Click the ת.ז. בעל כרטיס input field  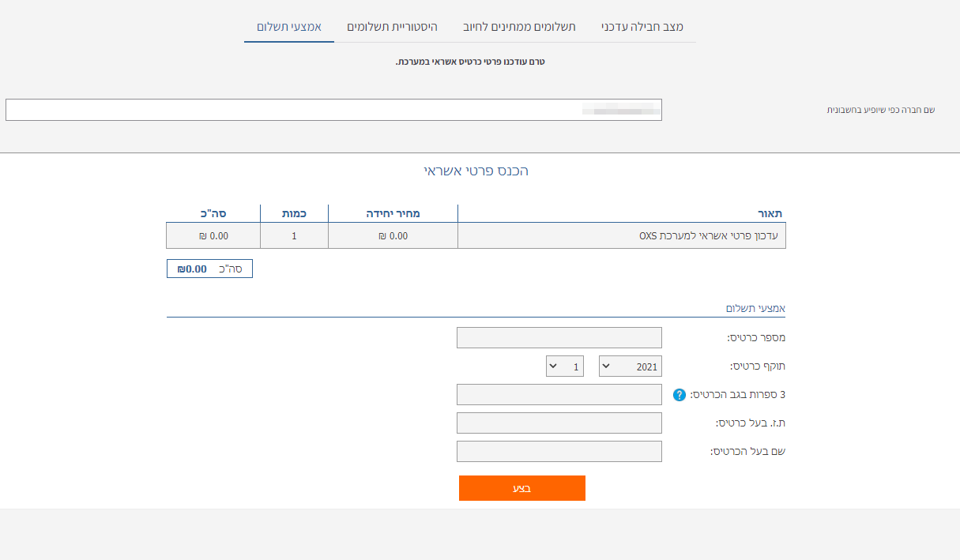559,423
